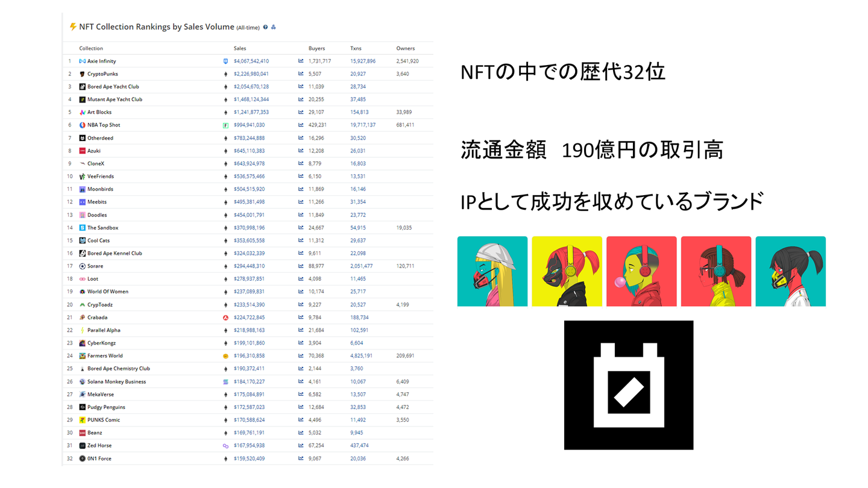Image resolution: width=868 pixels, height=488 pixels.
Task: Click the 0N1 Force collection logo icon
Action: [x=82, y=458]
